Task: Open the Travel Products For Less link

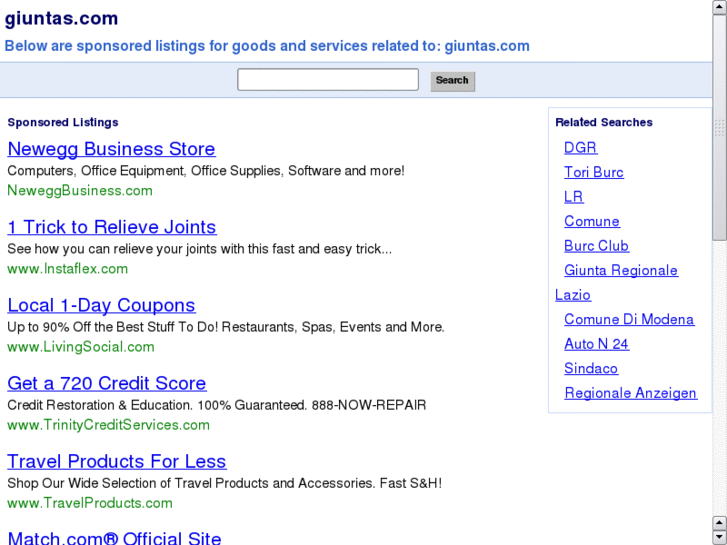Action: 117,461
